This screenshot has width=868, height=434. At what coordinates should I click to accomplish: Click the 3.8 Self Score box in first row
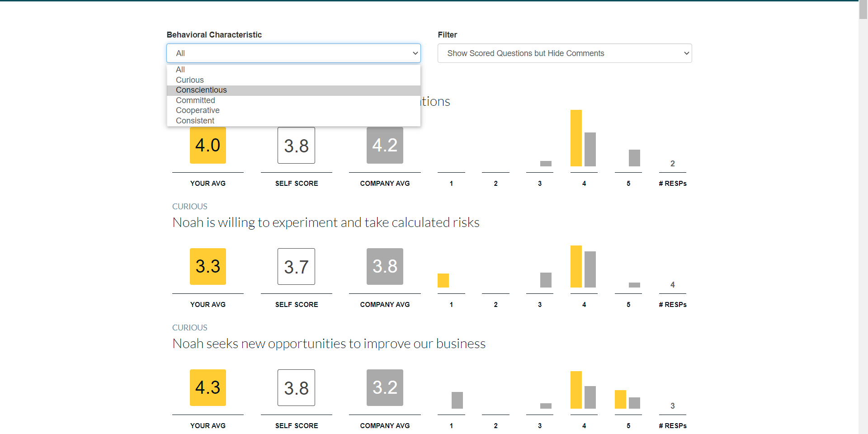(x=297, y=145)
